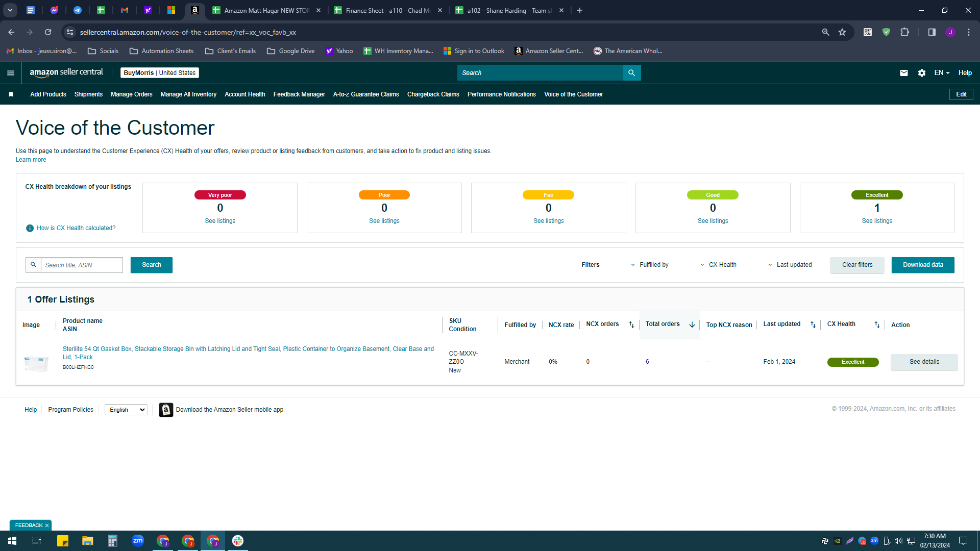Click the browser back arrow
The width and height of the screenshot is (980, 551).
point(11,32)
